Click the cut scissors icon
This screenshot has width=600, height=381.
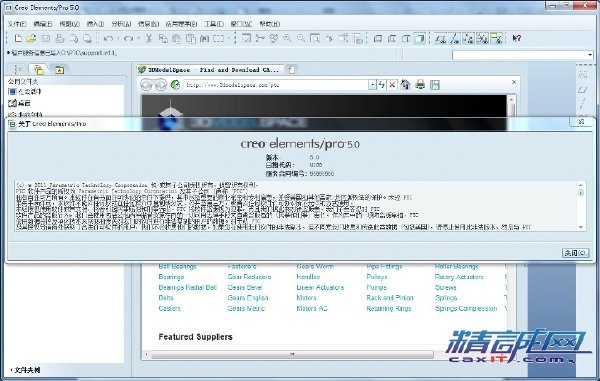[x=149, y=38]
